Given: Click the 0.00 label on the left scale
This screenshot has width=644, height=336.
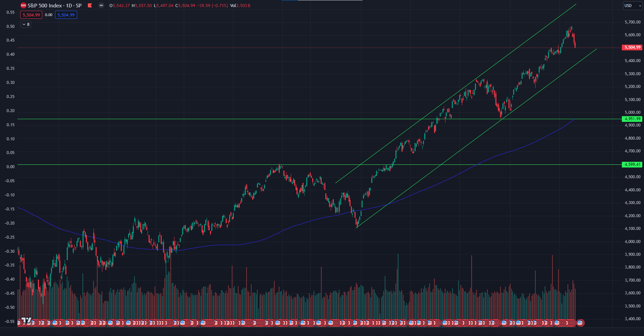Looking at the screenshot, I should 11,166.
